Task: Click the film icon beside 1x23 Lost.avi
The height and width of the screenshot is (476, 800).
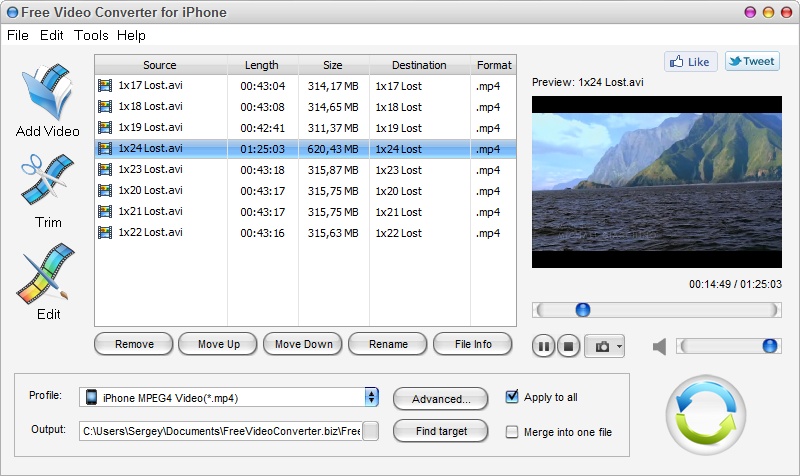Action: tap(105, 169)
